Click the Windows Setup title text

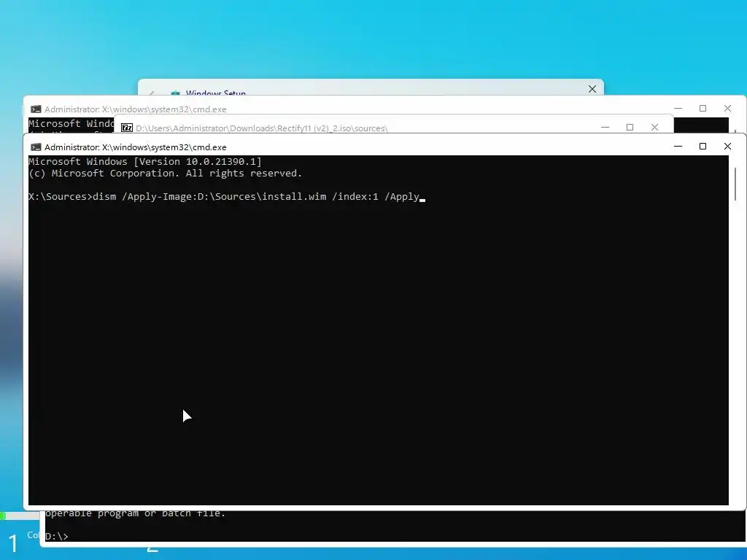(216, 92)
